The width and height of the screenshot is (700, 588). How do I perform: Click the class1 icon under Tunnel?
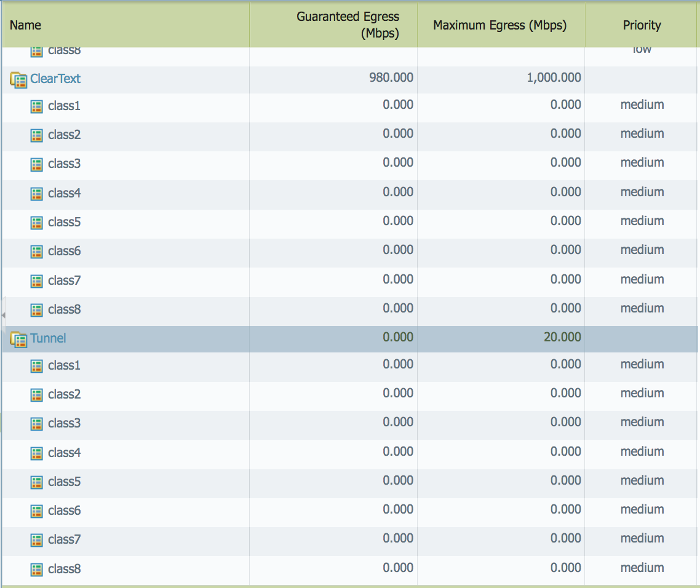pos(37,366)
